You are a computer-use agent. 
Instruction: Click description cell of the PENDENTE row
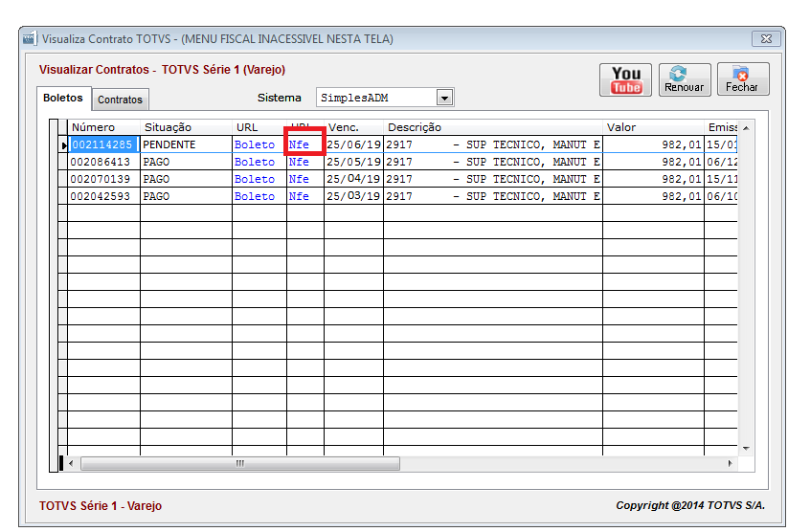(x=493, y=144)
